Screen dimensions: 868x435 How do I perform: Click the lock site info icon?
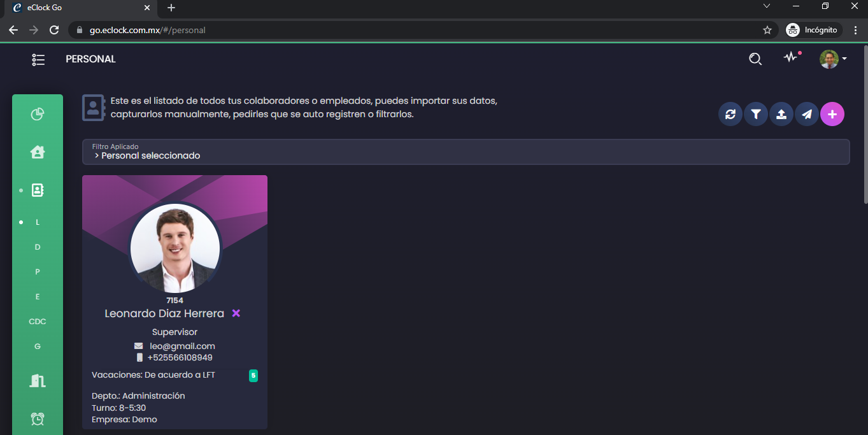tap(80, 30)
